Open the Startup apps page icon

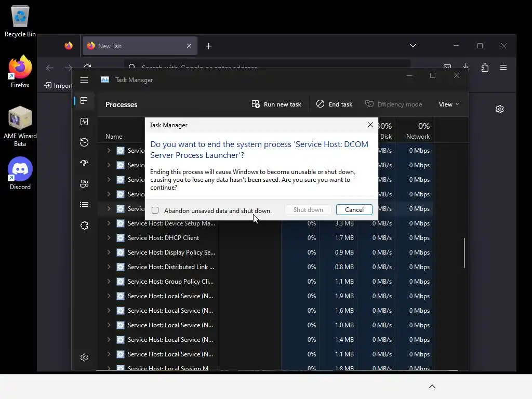tap(84, 163)
